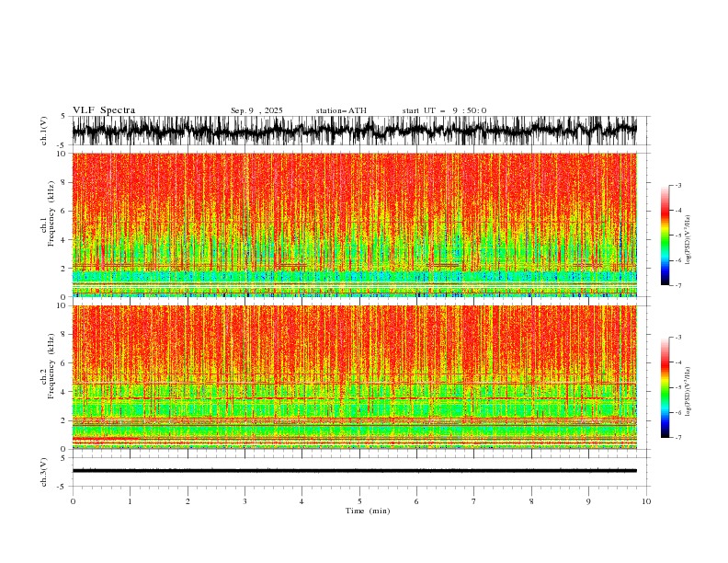Viewport: 728px width, 563px height.
Task: Click time axis tick label "2"
Action: pos(188,501)
